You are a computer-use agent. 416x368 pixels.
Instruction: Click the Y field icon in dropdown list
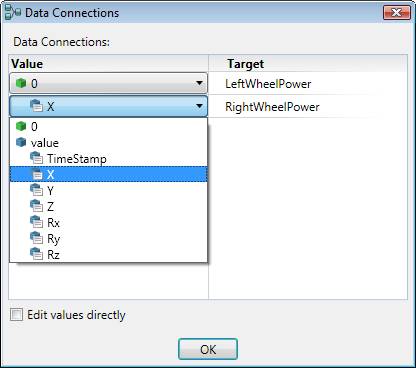[36, 190]
